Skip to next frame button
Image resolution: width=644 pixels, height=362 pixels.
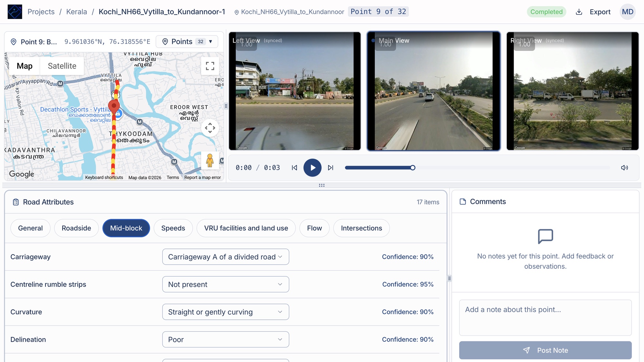point(330,168)
